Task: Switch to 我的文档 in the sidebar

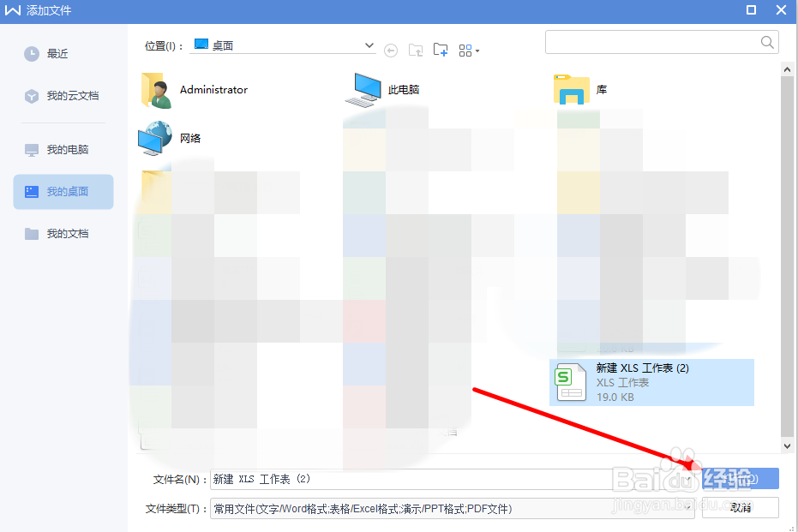Action: click(57, 233)
